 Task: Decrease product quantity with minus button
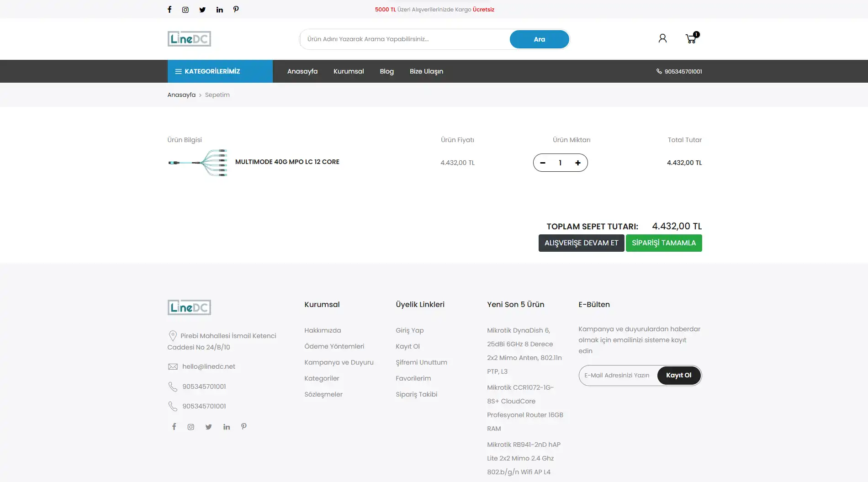click(x=543, y=163)
